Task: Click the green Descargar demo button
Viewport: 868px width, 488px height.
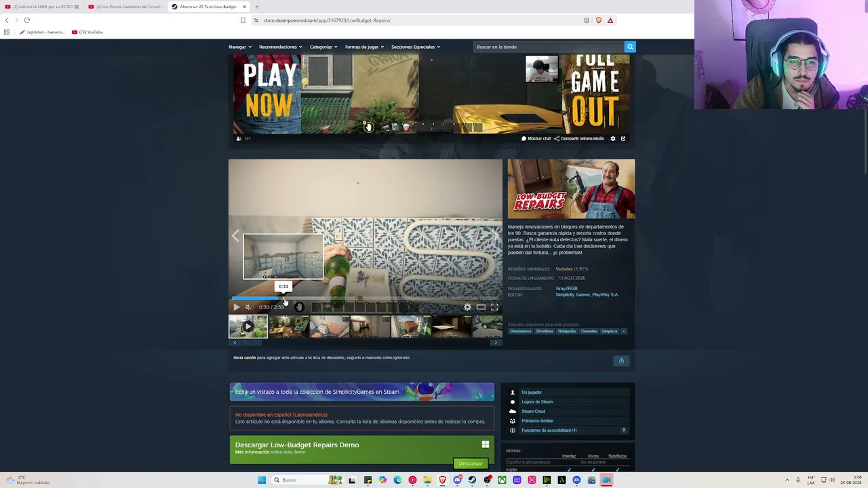Action: pos(471,464)
